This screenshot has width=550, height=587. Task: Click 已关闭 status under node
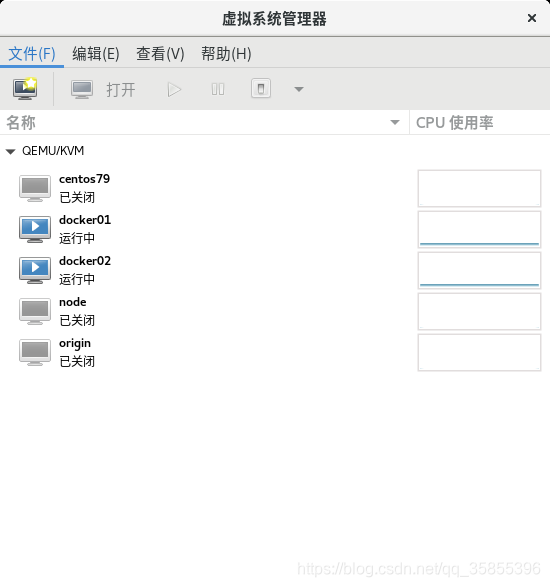(x=77, y=320)
